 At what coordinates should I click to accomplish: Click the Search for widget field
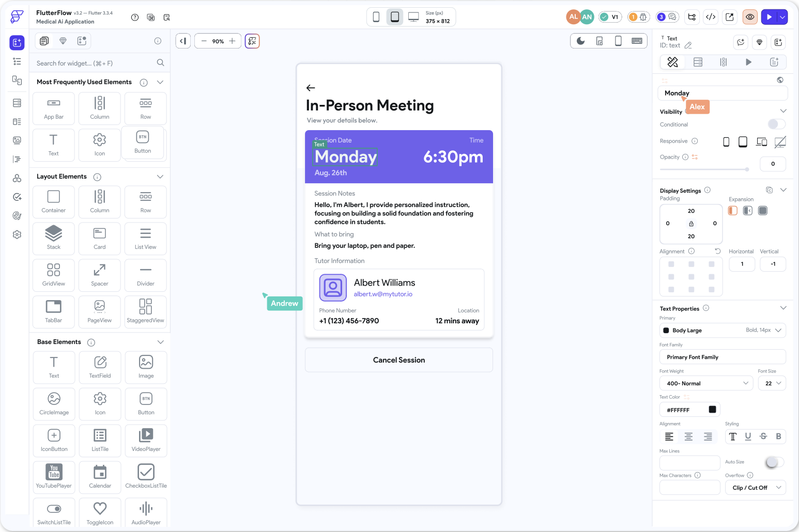tap(100, 63)
